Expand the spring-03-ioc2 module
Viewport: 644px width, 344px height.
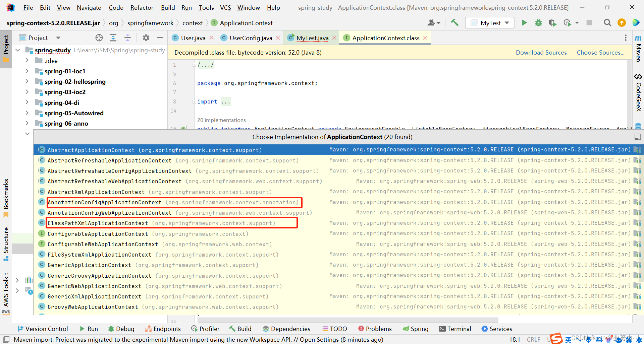[x=27, y=92]
